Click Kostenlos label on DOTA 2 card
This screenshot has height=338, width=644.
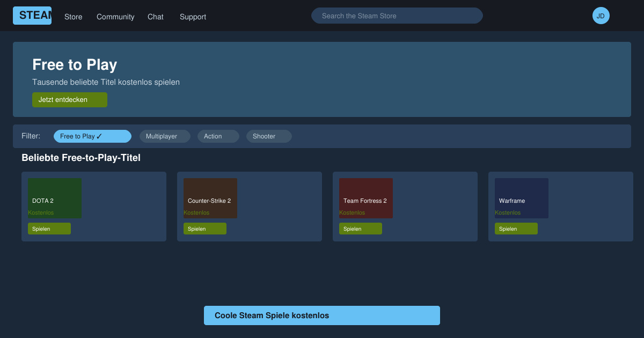click(41, 213)
